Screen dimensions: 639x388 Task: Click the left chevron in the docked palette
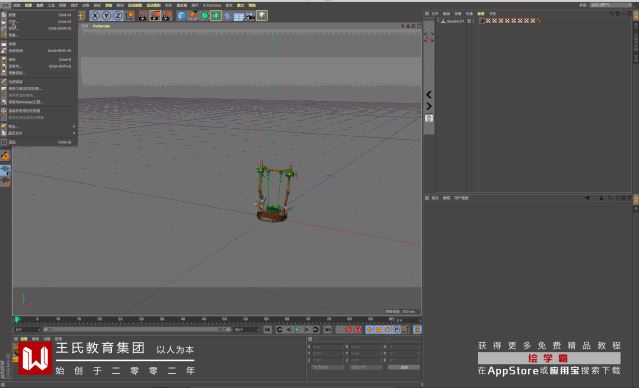pyautogui.click(x=429, y=95)
